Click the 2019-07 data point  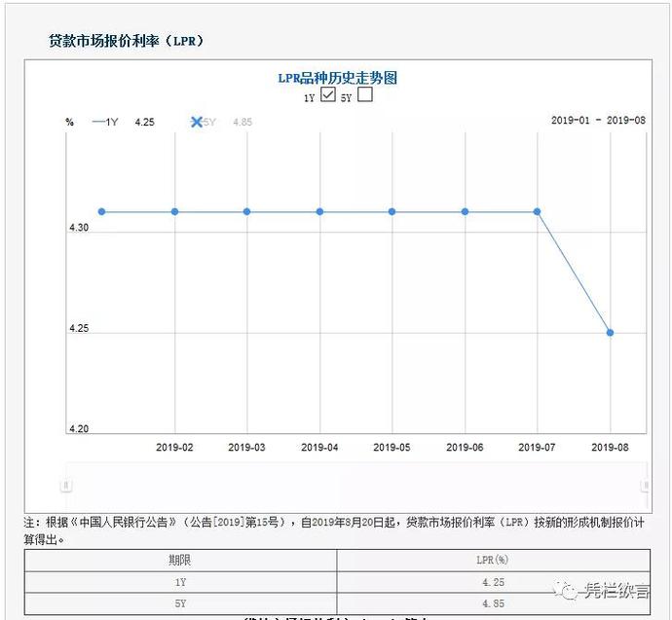click(537, 211)
